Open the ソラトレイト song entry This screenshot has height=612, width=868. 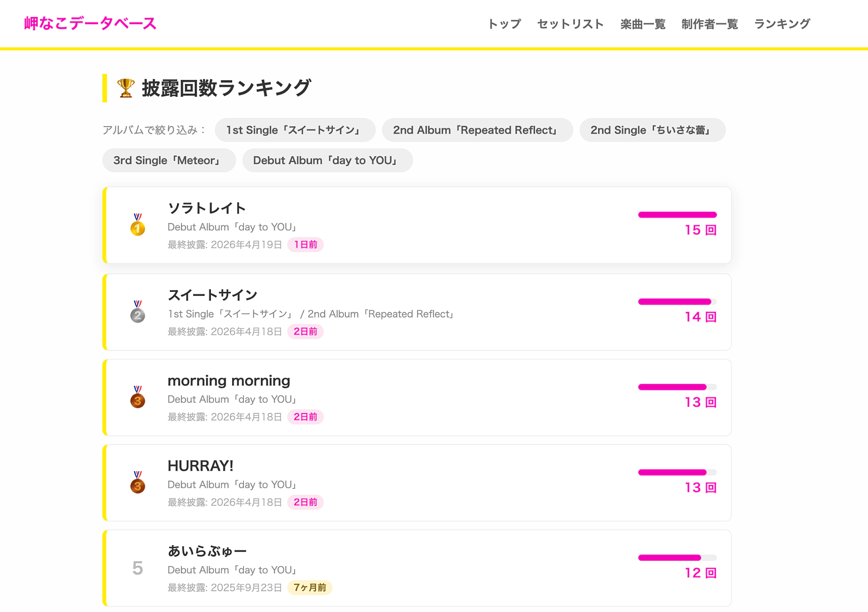[x=207, y=208]
